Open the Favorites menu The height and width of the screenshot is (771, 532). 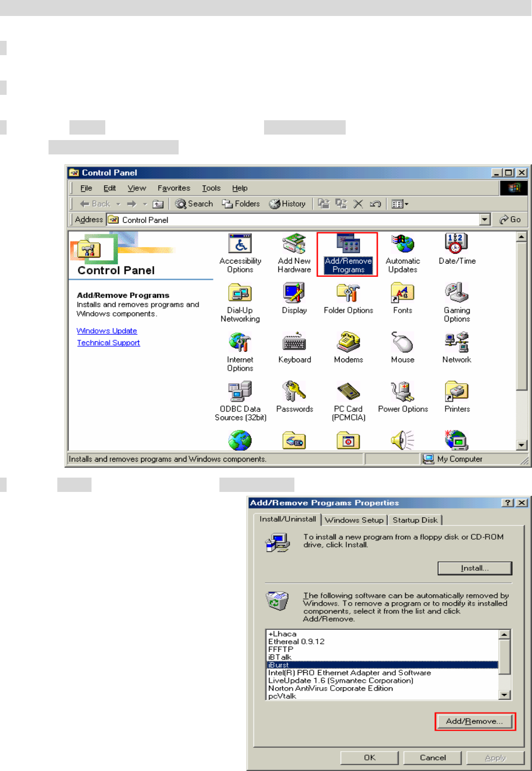pos(174,188)
